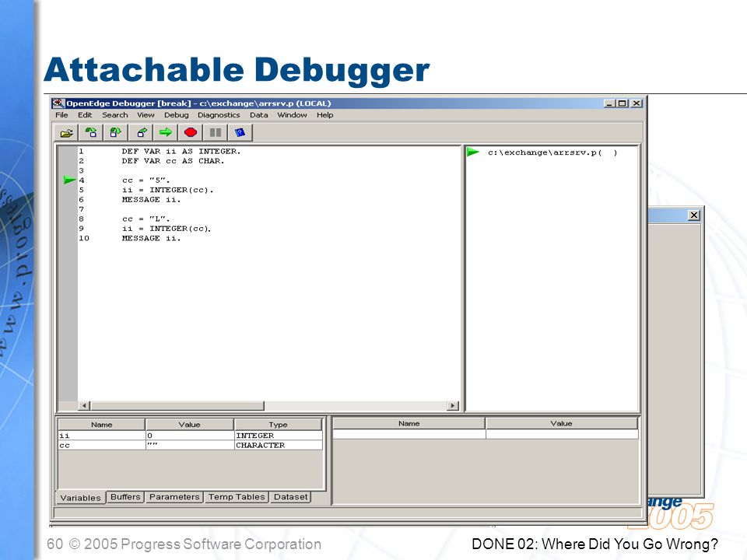This screenshot has height=560, width=747.
Task: Select variable row 'ii' name cell
Action: coord(101,436)
